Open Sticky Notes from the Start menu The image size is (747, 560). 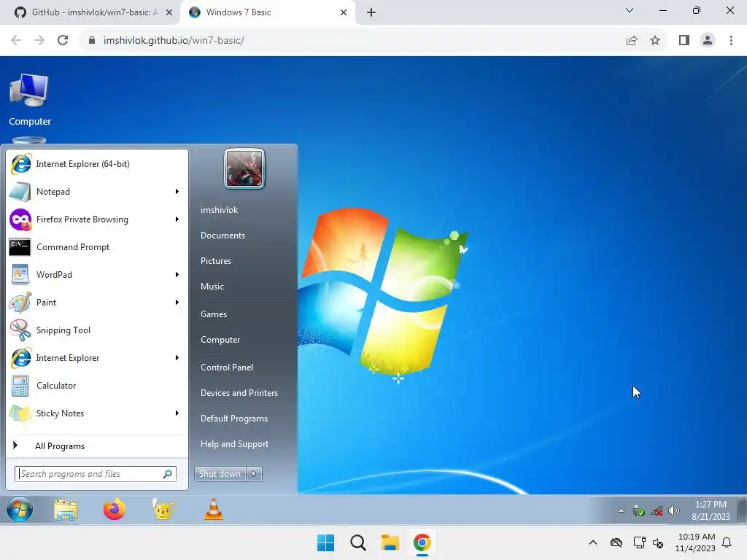[97, 413]
